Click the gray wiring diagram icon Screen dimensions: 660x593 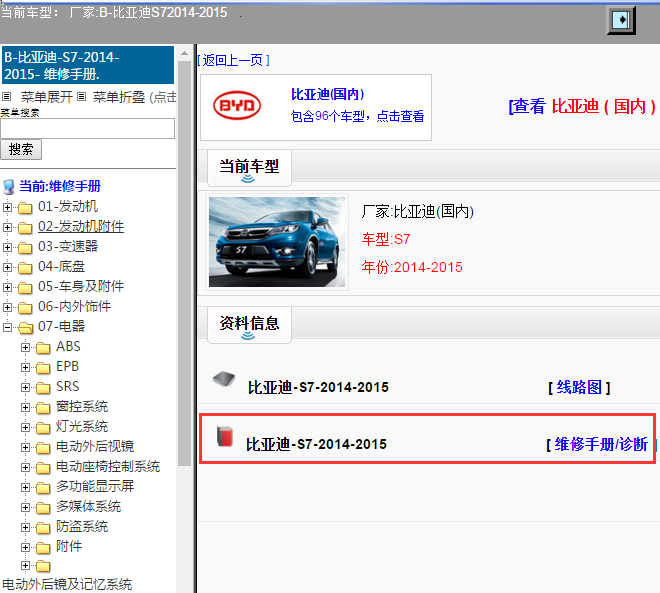coord(225,380)
